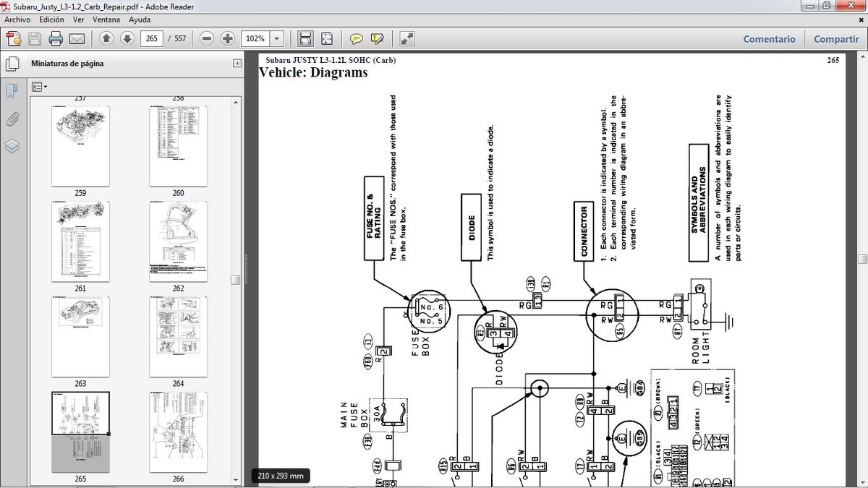
Task: Click the page number field 265
Action: click(x=152, y=38)
